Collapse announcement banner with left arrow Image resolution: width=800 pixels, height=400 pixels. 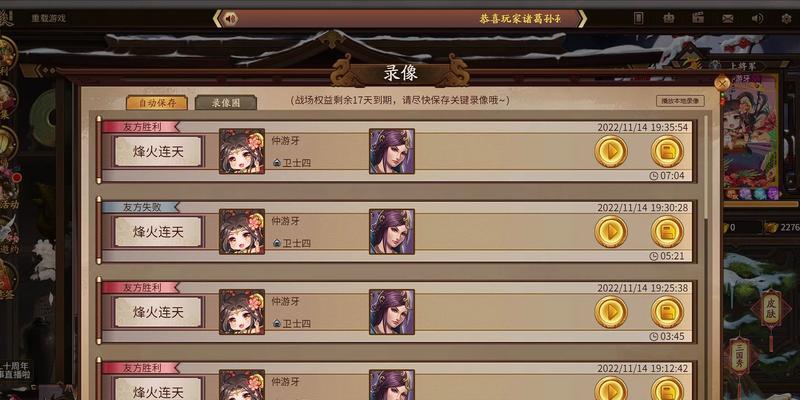(217, 19)
